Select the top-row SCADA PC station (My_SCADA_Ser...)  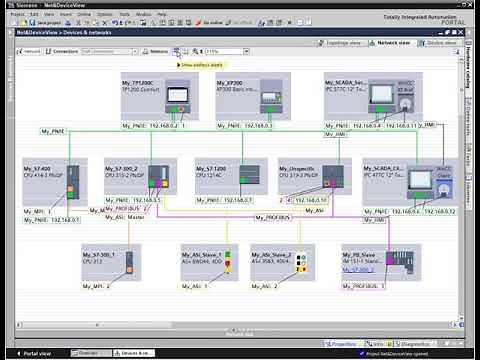coord(373,96)
